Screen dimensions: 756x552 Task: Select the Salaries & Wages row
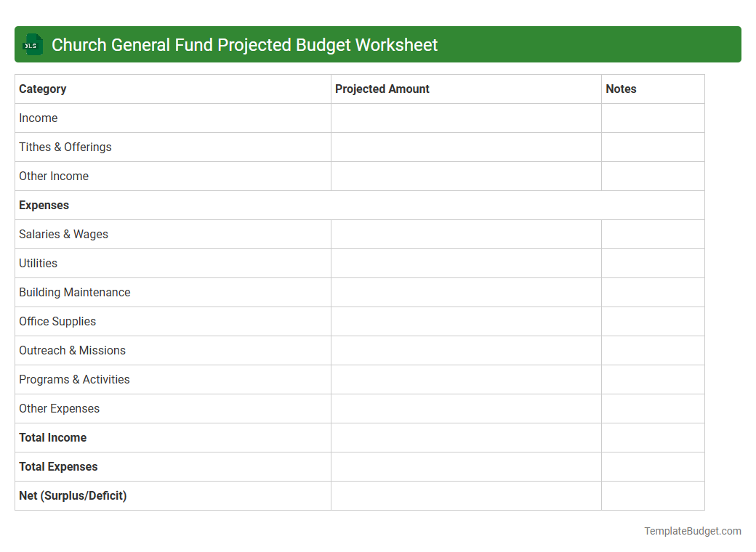click(63, 234)
